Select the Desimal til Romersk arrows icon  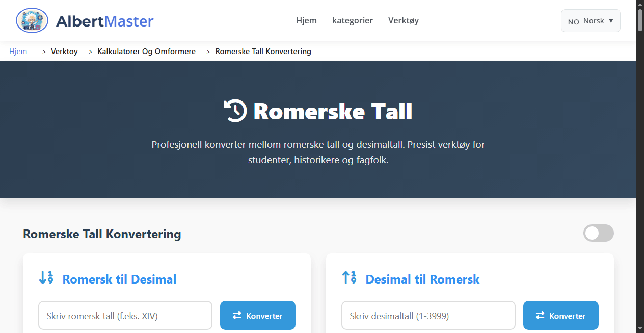(x=350, y=278)
